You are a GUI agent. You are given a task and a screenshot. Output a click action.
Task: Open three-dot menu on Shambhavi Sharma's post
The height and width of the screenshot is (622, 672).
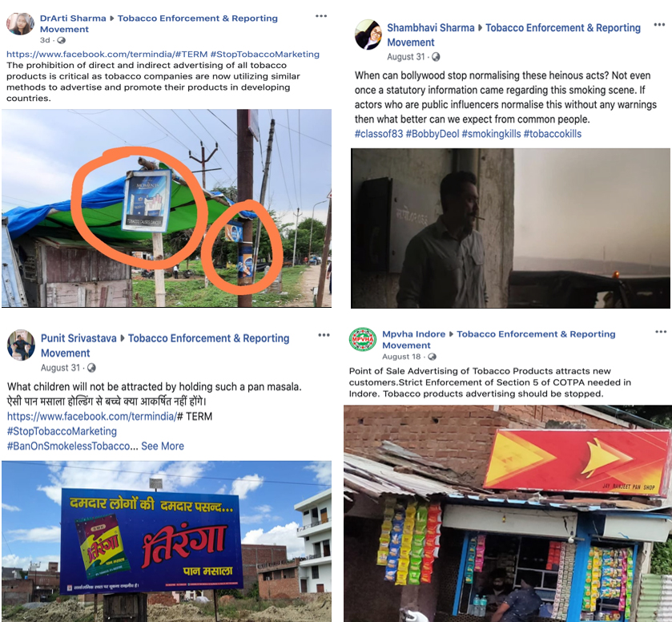[659, 25]
